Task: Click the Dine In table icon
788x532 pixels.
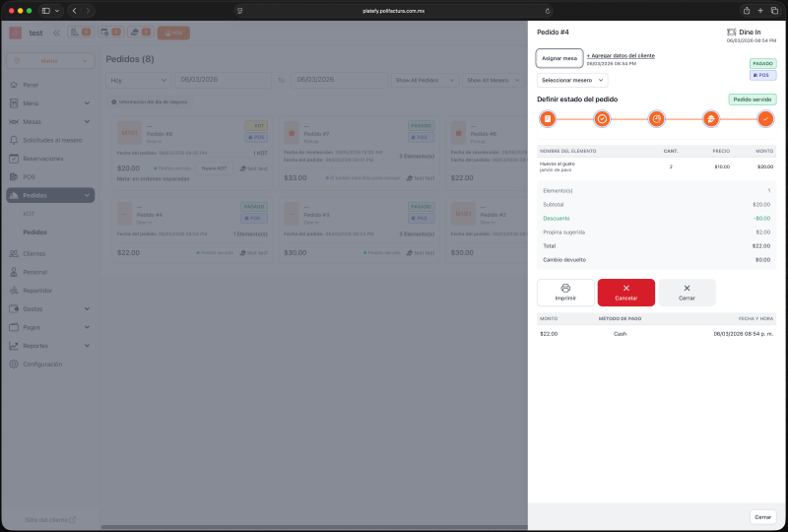Action: click(731, 33)
